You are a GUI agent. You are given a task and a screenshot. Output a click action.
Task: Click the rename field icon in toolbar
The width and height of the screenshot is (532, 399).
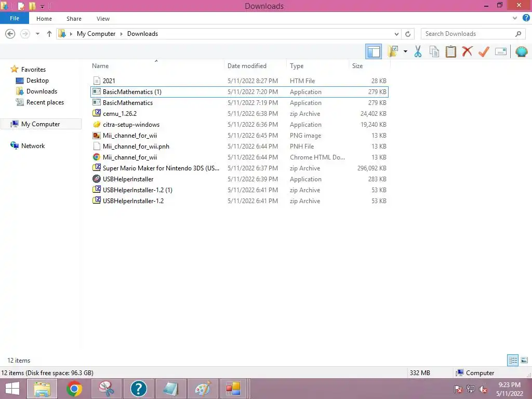coord(501,51)
